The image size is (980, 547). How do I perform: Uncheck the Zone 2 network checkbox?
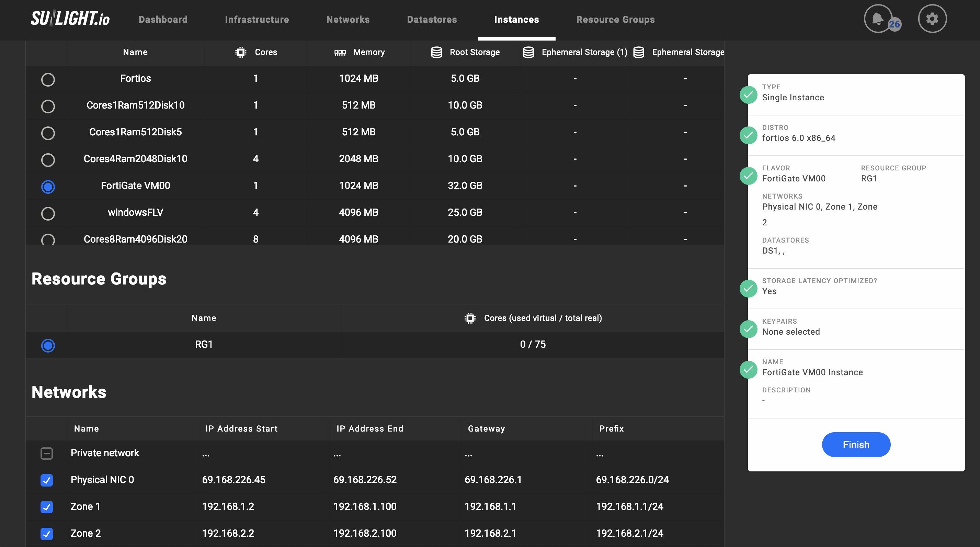coord(47,534)
